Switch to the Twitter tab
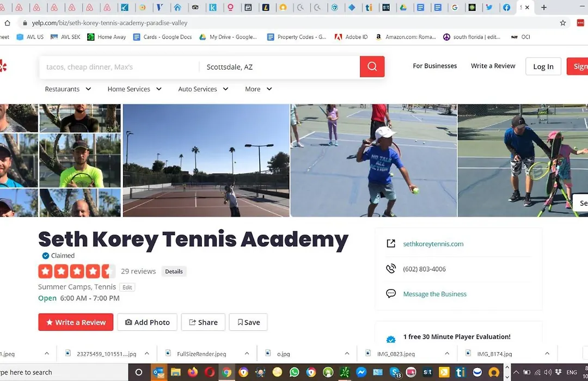 (489, 7)
